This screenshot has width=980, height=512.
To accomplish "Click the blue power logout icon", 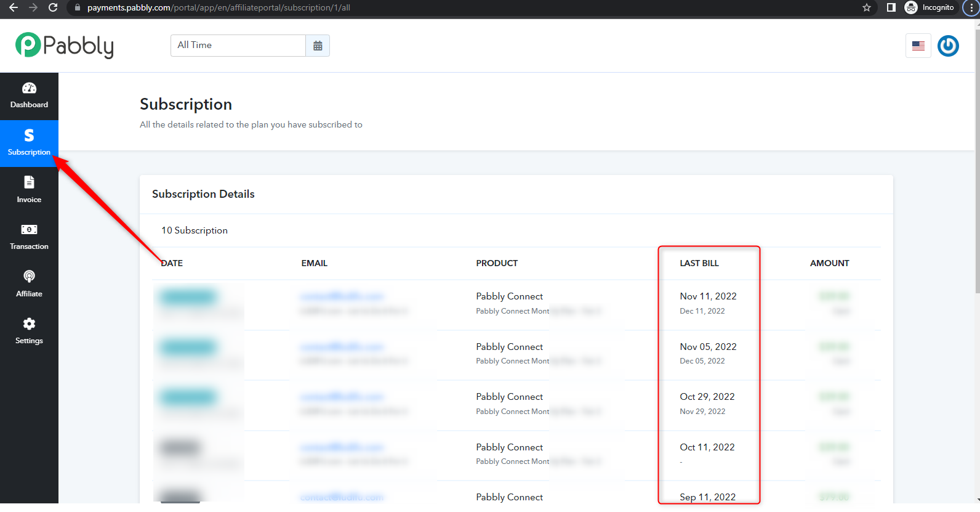I will coord(948,46).
